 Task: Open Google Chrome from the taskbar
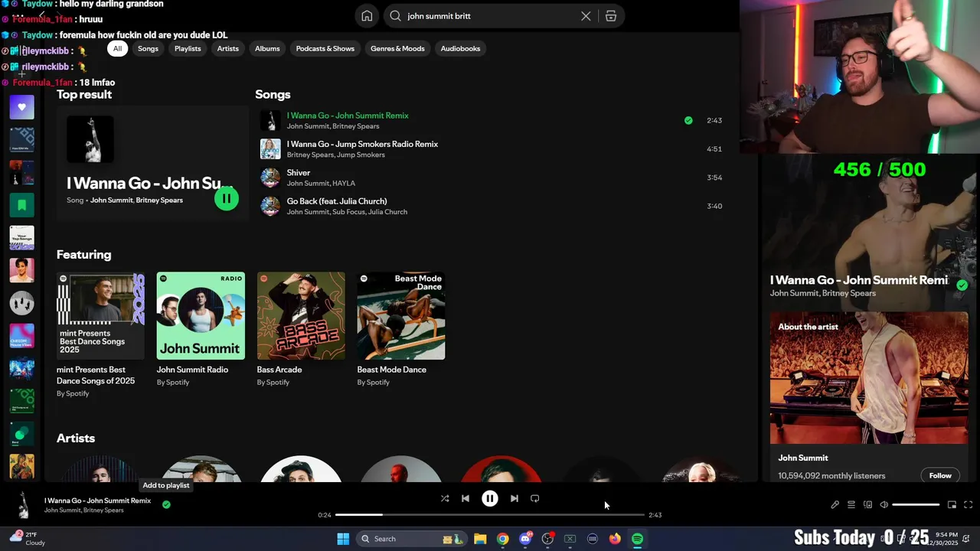point(502,539)
